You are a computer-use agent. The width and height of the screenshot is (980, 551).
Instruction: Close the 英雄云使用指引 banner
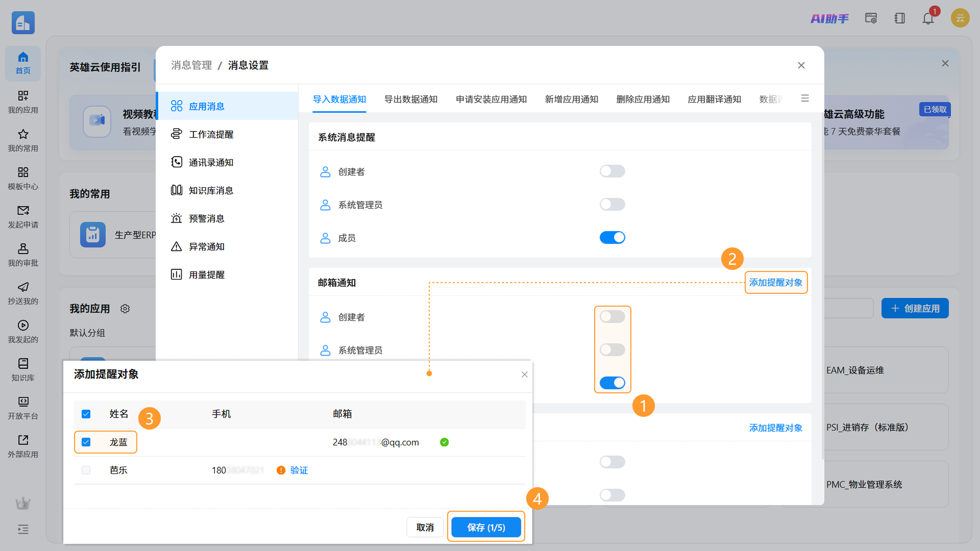pyautogui.click(x=945, y=63)
